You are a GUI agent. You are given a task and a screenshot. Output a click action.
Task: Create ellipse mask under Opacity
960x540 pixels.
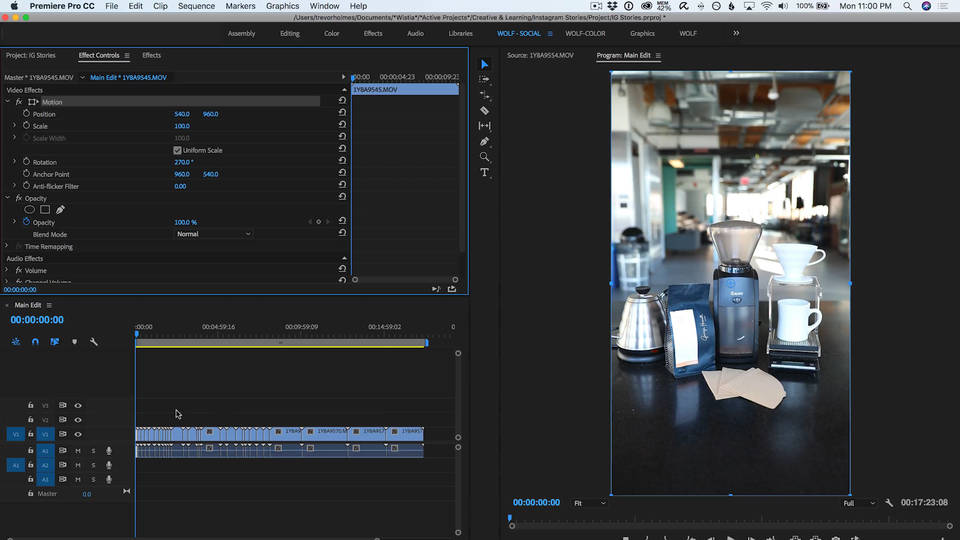pos(29,209)
